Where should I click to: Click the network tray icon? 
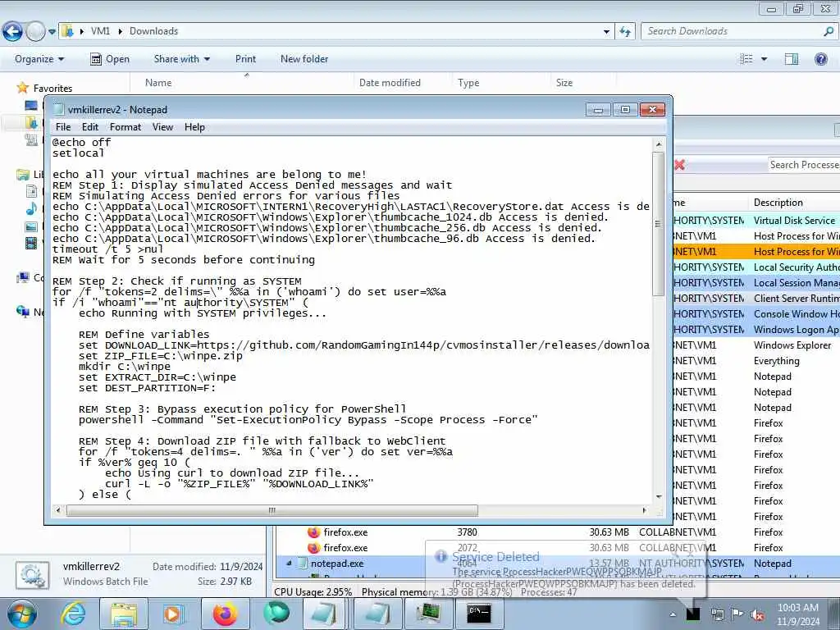(x=717, y=614)
